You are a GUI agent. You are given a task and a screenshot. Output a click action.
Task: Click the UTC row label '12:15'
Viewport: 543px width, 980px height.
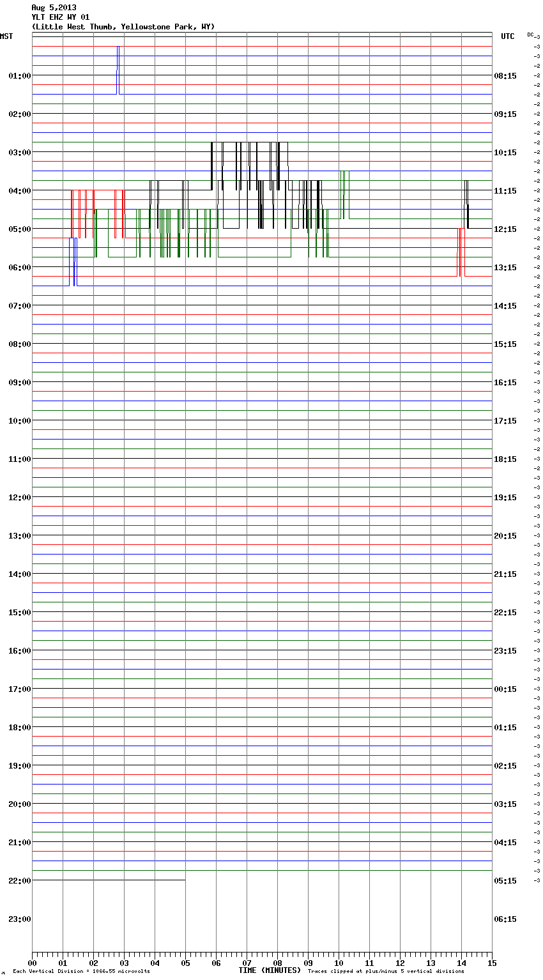coord(505,229)
